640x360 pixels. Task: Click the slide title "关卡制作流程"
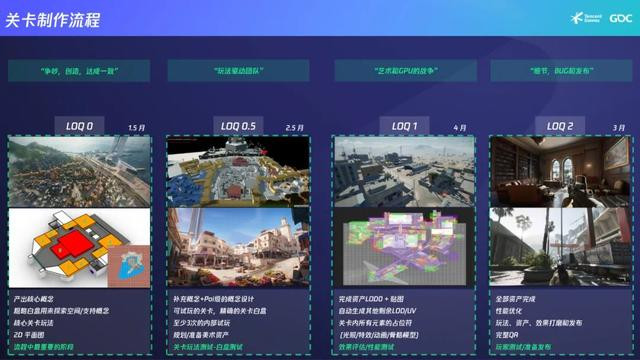point(53,20)
